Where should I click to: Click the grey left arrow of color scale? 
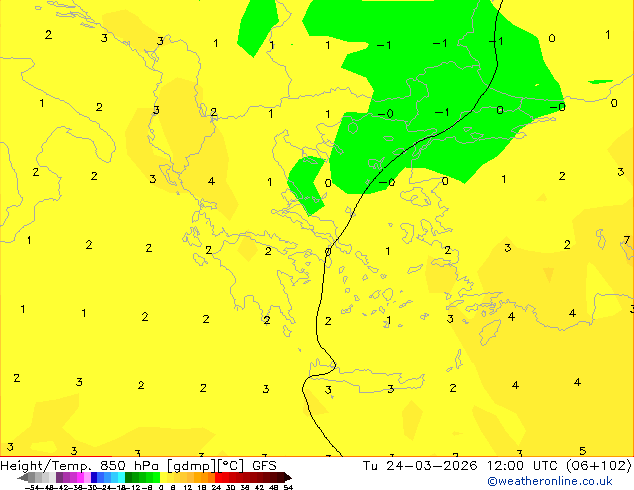[x=23, y=477]
